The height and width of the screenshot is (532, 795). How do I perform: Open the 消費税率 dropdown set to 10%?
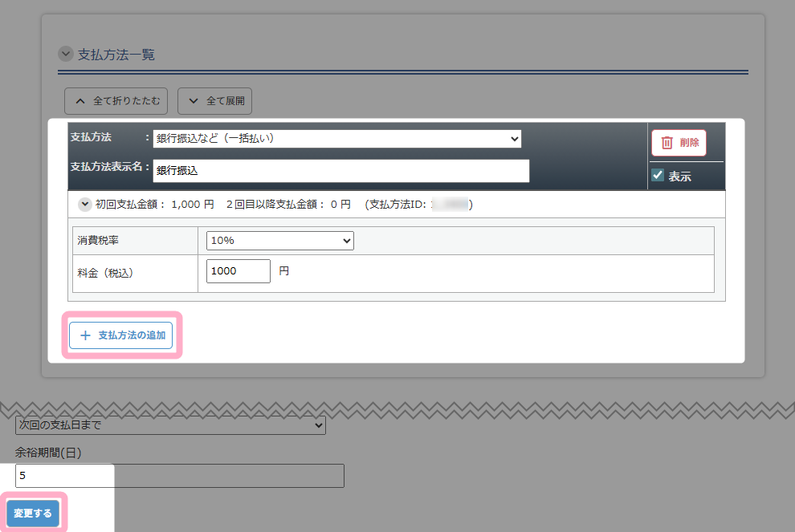(x=279, y=241)
